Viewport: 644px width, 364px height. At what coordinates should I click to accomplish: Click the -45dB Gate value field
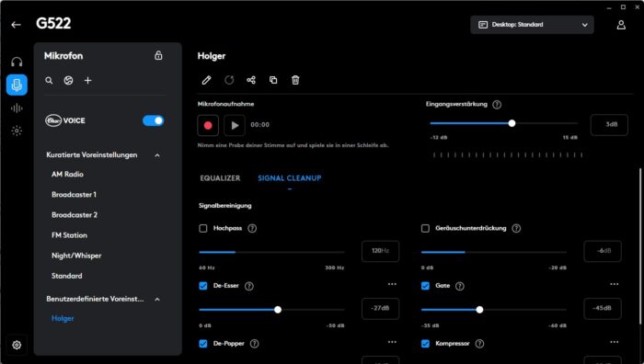point(603,309)
